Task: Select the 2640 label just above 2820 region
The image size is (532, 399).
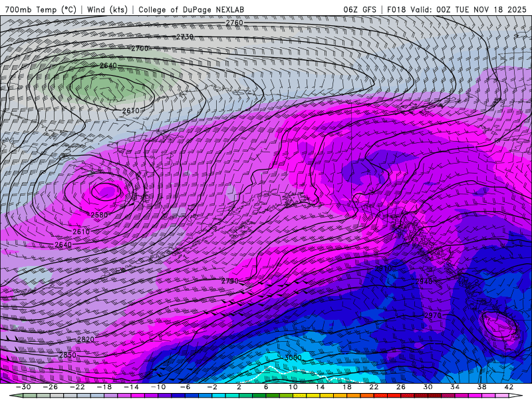Action: tap(63, 245)
